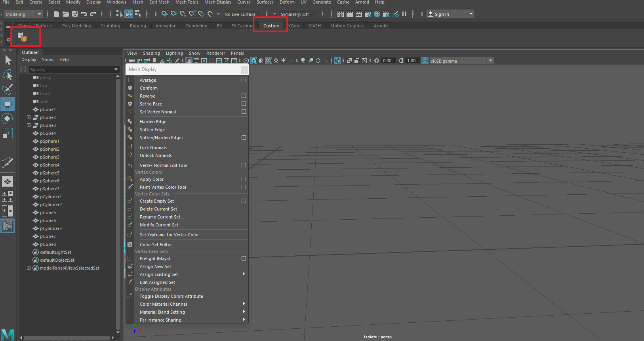Open the Mesh Display main menu

tap(218, 2)
